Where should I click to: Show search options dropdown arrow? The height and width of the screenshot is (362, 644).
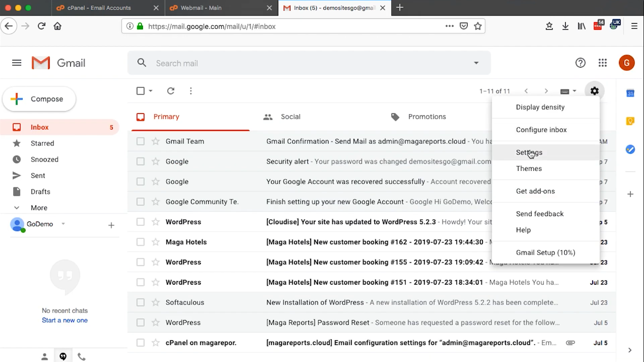[476, 63]
